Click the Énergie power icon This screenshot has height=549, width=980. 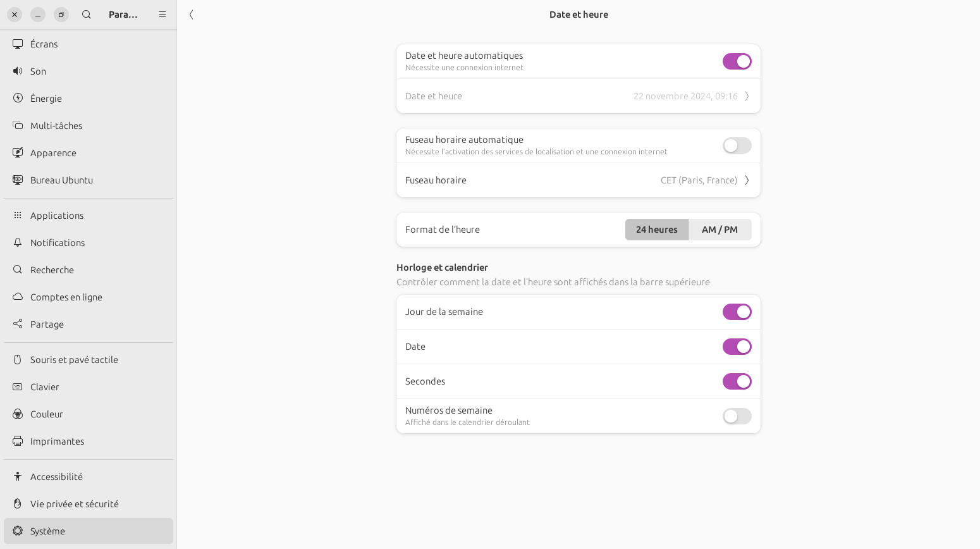18,98
